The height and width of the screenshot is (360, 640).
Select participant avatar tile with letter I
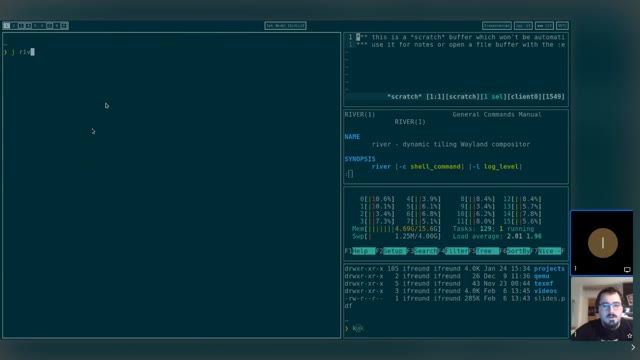(x=602, y=243)
